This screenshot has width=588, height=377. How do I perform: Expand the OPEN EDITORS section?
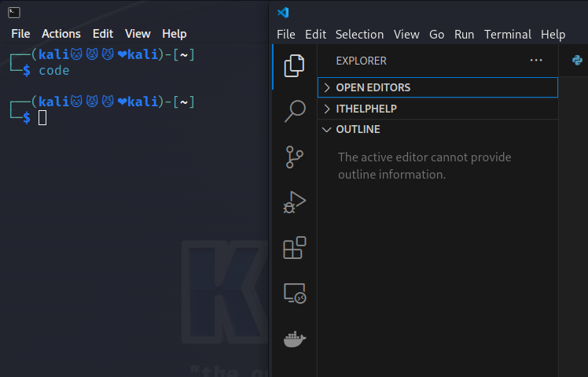[x=438, y=87]
